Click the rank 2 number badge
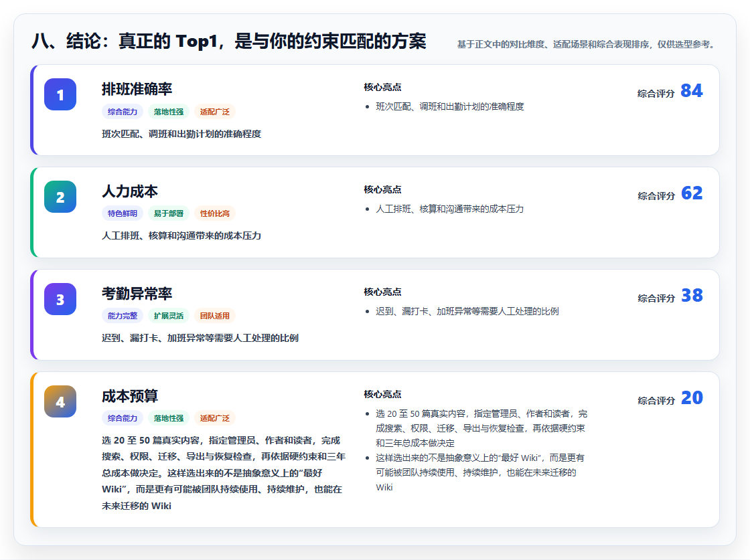The image size is (750, 560). pos(60,197)
